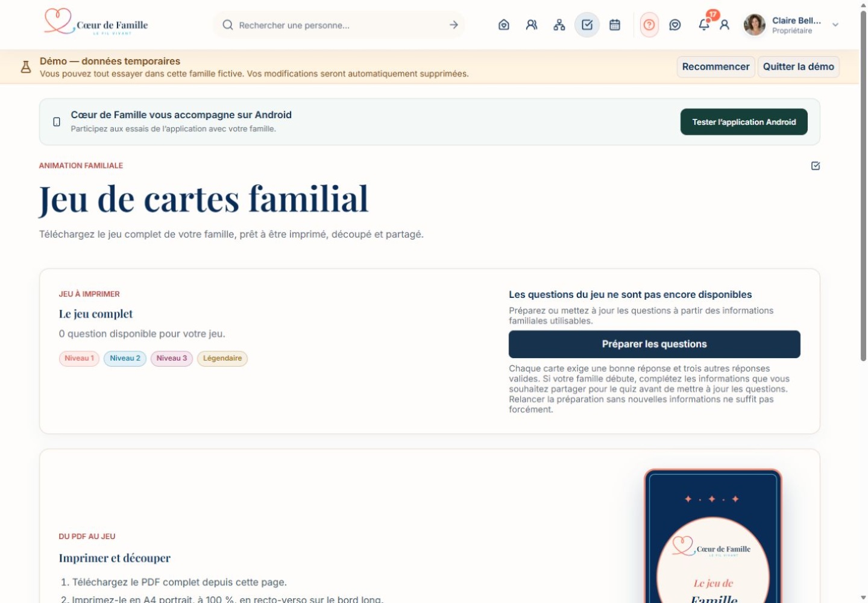868x603 pixels.
Task: Click the magnifying glass search icon
Action: pyautogui.click(x=228, y=25)
